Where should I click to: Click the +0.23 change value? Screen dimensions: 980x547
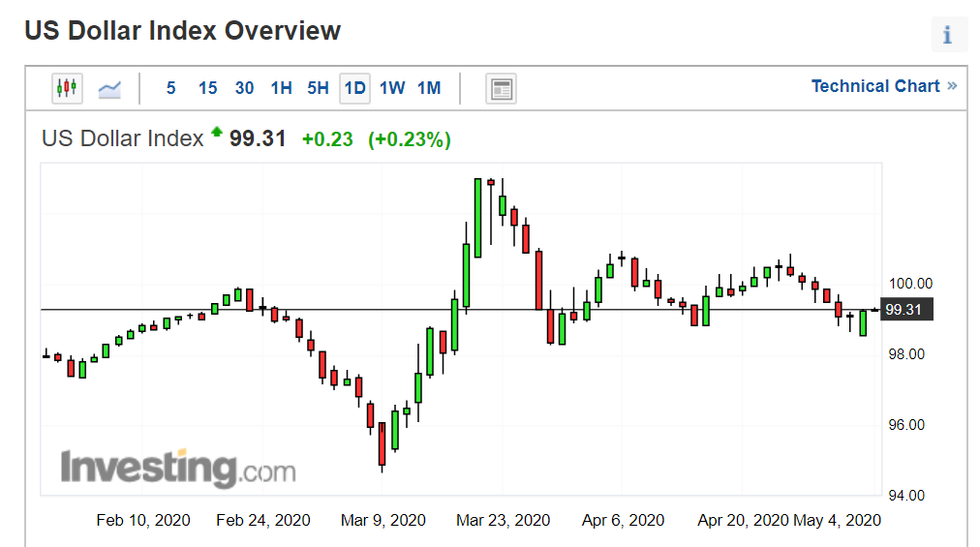click(x=327, y=139)
